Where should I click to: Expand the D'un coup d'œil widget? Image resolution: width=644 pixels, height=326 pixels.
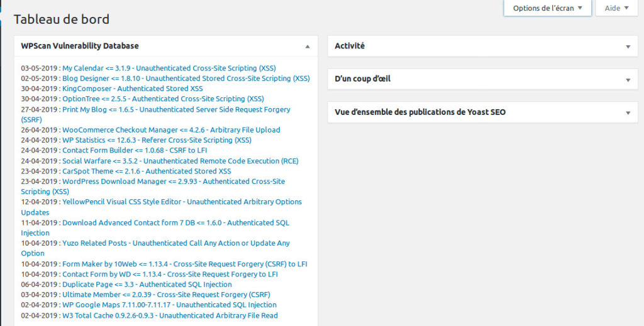[x=628, y=80]
